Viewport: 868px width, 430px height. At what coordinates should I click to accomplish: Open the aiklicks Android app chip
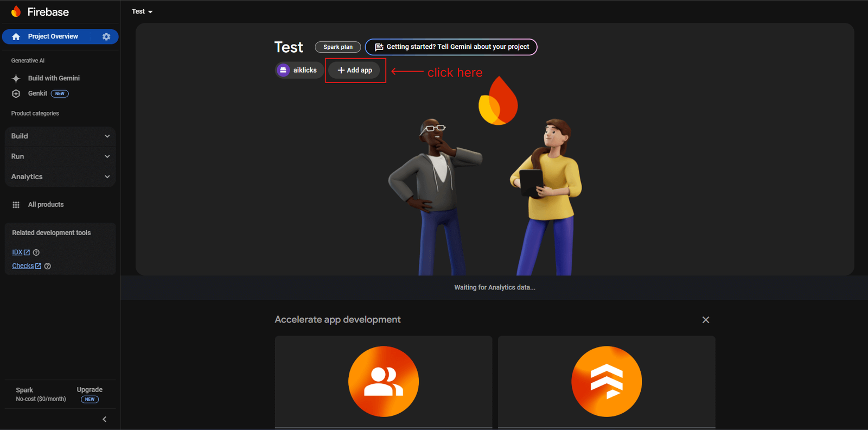[299, 70]
